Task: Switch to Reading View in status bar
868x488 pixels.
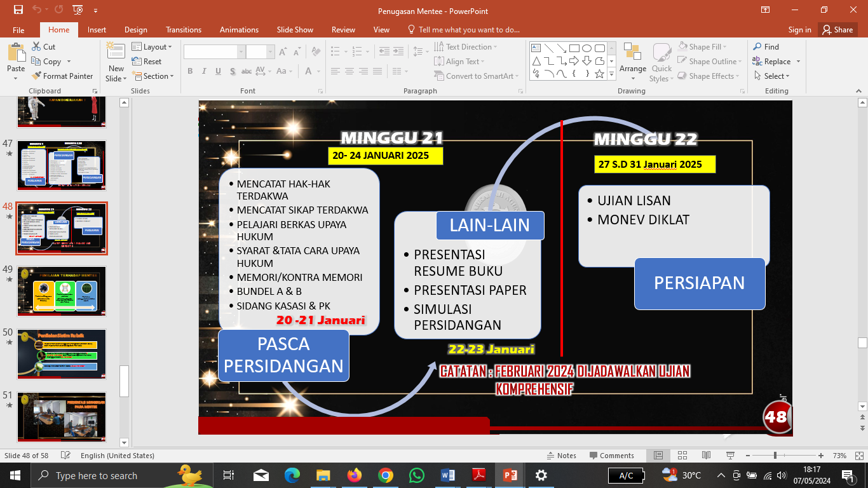Action: click(706, 456)
